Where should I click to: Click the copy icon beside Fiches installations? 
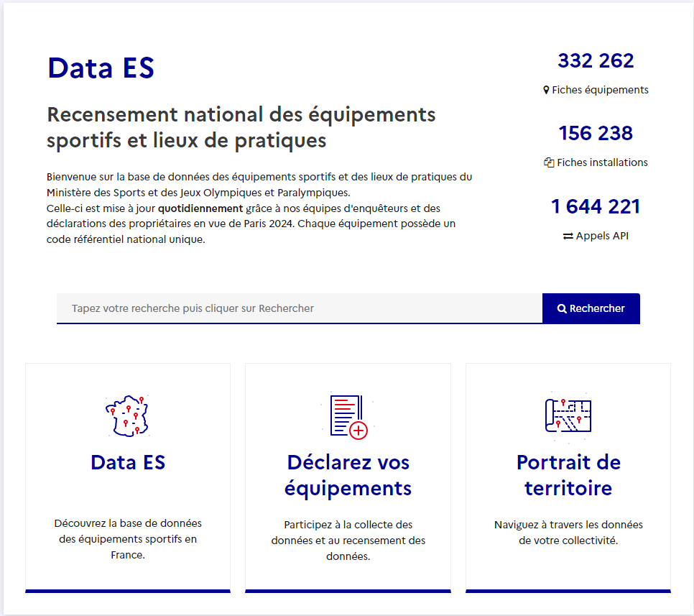pos(549,162)
